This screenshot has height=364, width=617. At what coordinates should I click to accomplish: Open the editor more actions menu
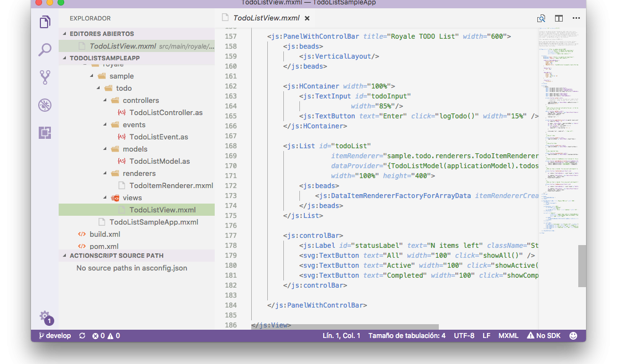point(577,18)
